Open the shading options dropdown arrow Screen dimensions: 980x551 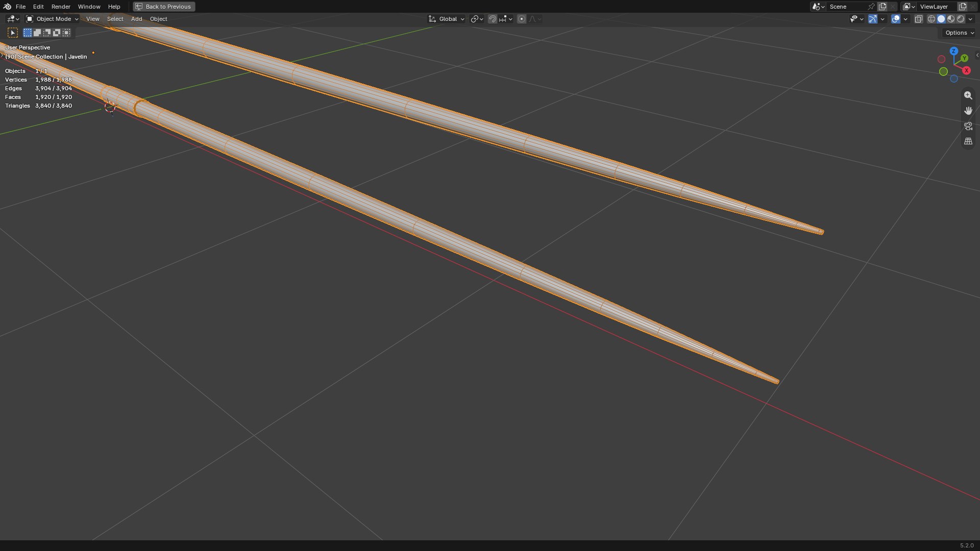[x=970, y=19]
